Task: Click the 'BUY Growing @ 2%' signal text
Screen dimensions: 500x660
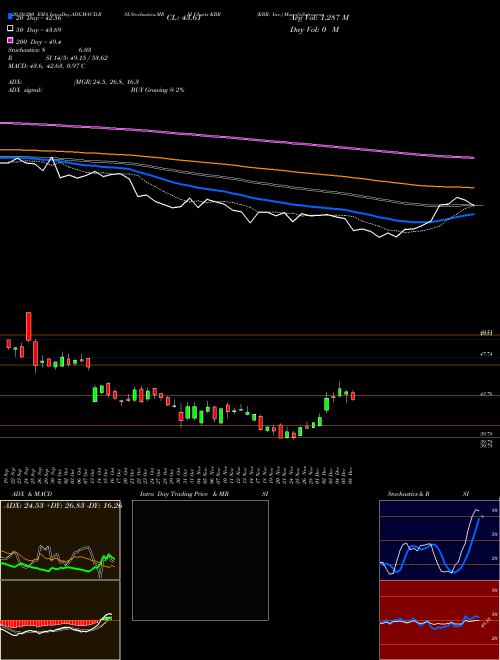Action: pos(157,90)
